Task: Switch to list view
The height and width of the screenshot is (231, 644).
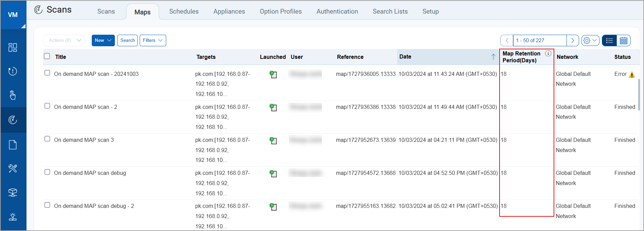Action: (609, 40)
